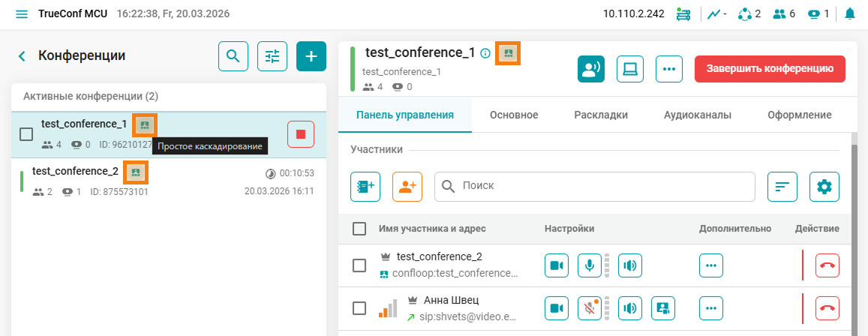Open additional options for Анна Швец
This screenshot has height=336, width=868.
pos(712,308)
